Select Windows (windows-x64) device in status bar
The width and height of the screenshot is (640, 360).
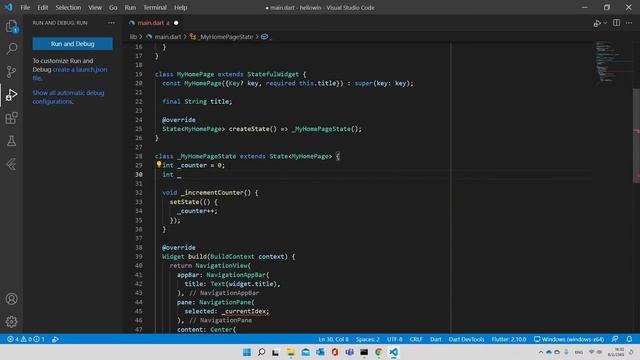[x=569, y=339]
